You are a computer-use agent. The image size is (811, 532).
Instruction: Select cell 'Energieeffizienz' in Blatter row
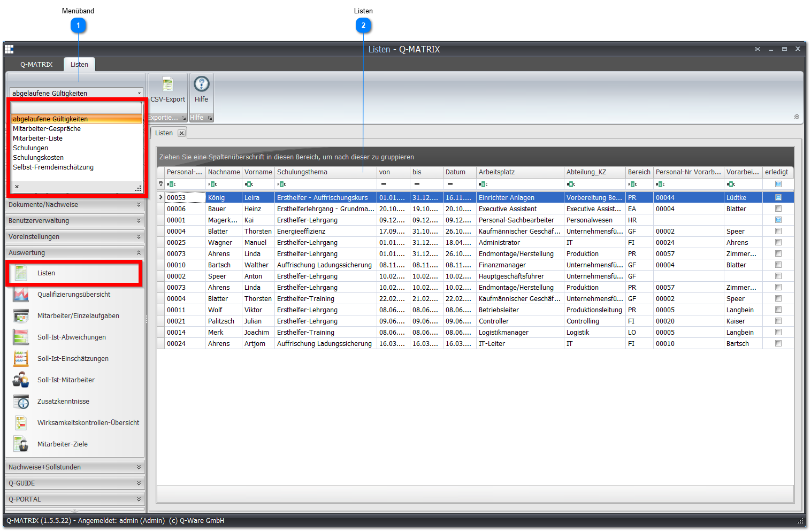(326, 232)
